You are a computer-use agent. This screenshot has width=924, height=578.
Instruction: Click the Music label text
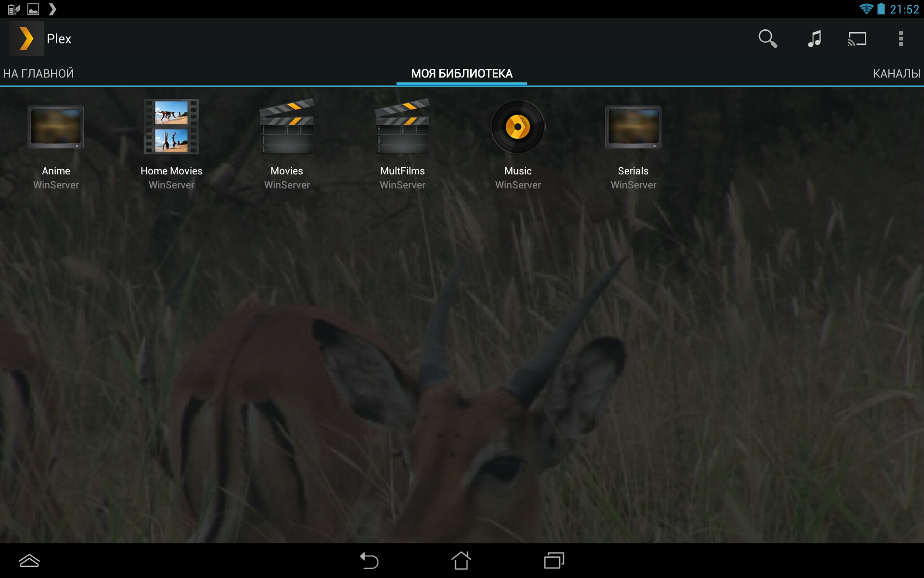pyautogui.click(x=518, y=171)
